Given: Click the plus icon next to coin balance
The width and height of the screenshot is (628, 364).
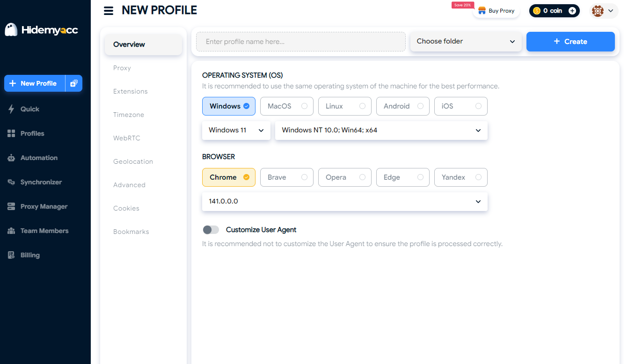Looking at the screenshot, I should pyautogui.click(x=572, y=11).
